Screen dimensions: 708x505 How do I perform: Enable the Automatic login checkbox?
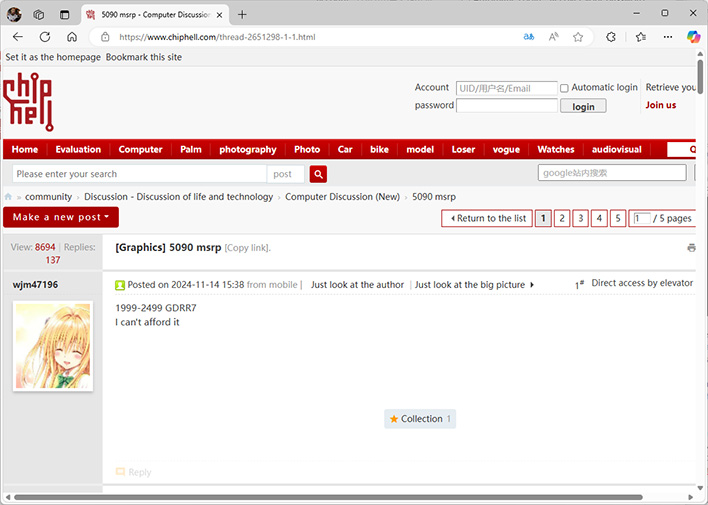pos(564,88)
